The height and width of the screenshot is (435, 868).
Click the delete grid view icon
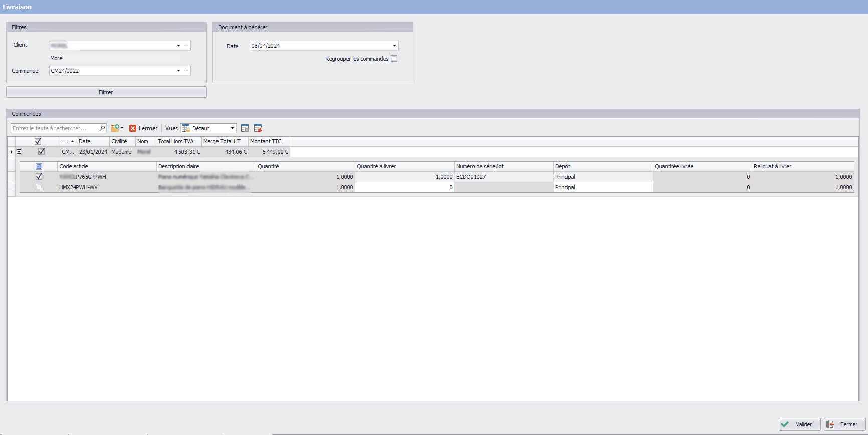click(x=258, y=128)
